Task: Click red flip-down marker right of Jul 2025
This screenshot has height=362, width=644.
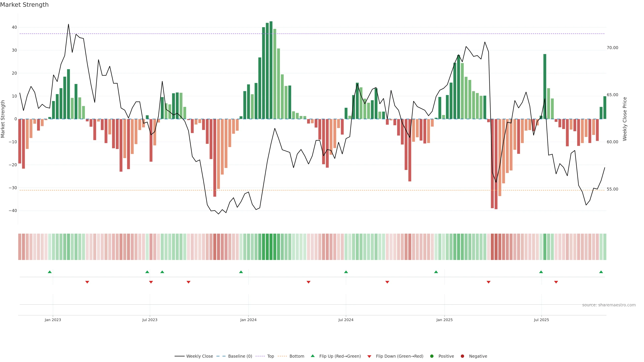Action: pos(556,282)
